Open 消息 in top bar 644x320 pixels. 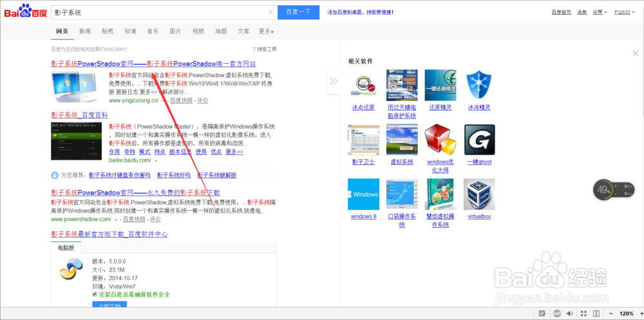click(x=582, y=12)
